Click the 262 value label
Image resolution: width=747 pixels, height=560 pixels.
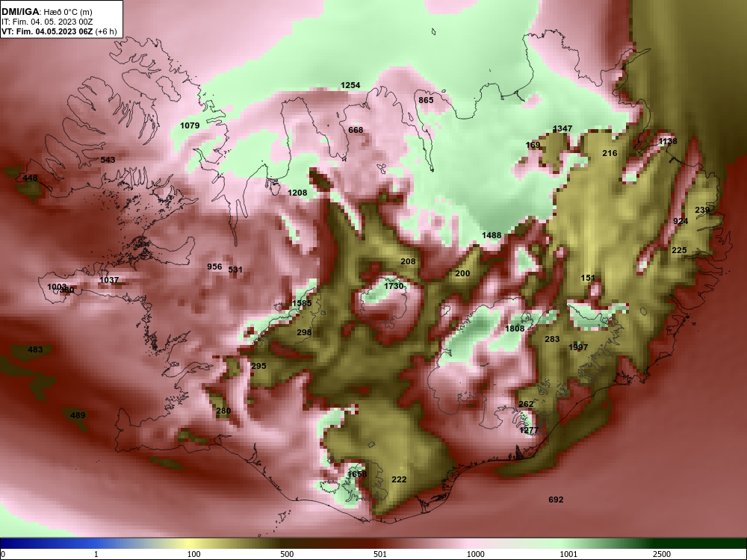tap(526, 404)
